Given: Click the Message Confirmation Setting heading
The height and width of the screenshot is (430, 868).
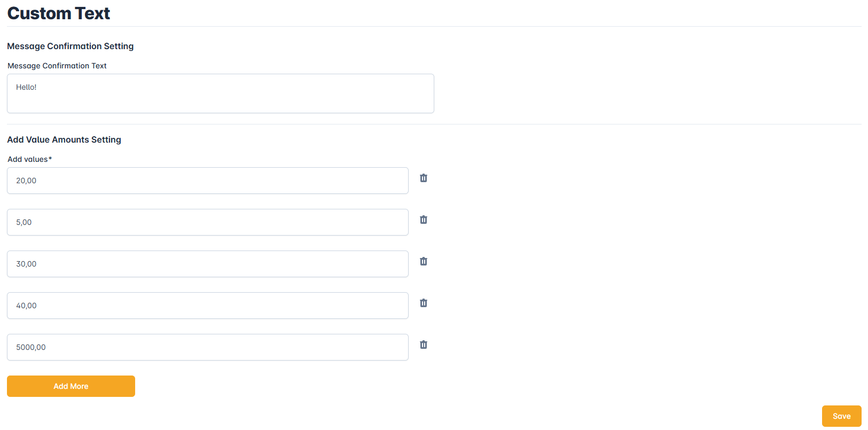Looking at the screenshot, I should coord(71,46).
